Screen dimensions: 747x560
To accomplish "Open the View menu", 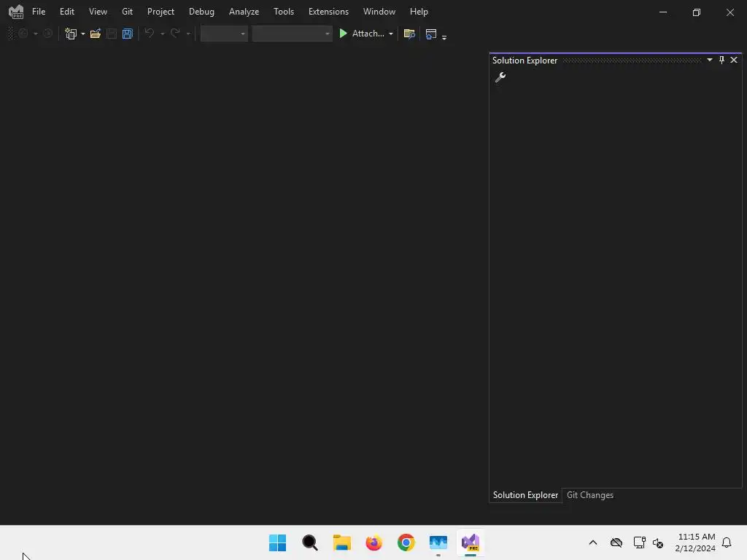I will 98,12.
